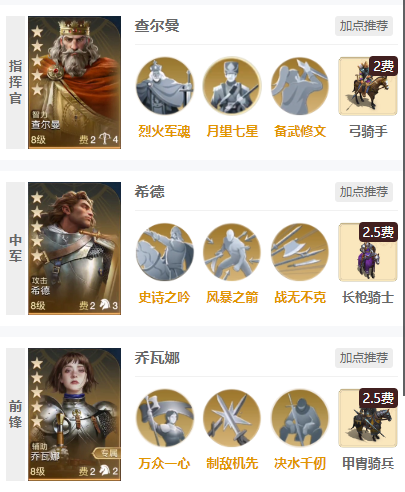View the 希德 hero portrait card

[x=74, y=248]
